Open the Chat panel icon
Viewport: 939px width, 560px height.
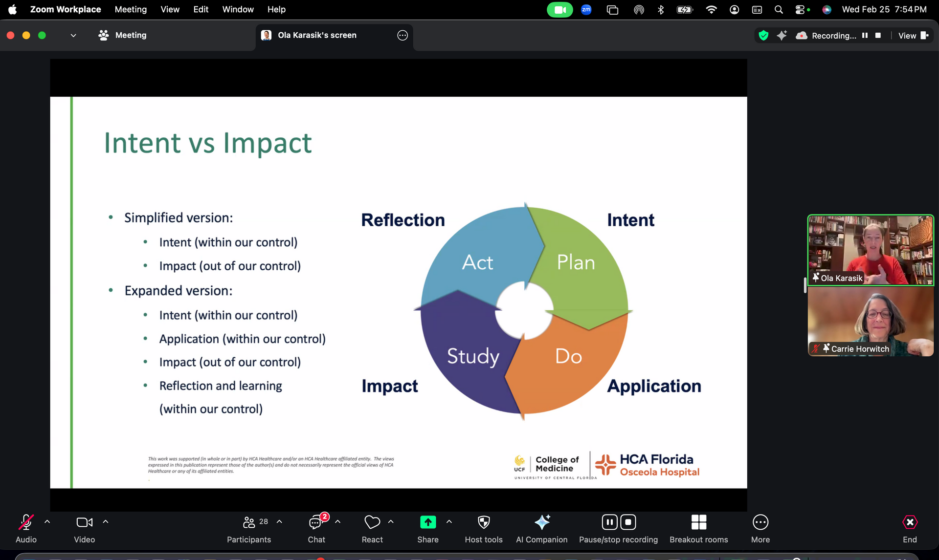[316, 522]
